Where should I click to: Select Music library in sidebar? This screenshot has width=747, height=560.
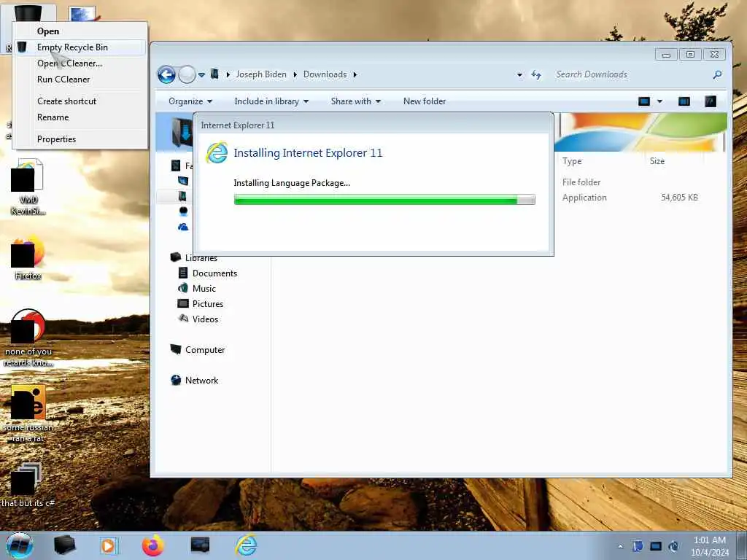204,289
